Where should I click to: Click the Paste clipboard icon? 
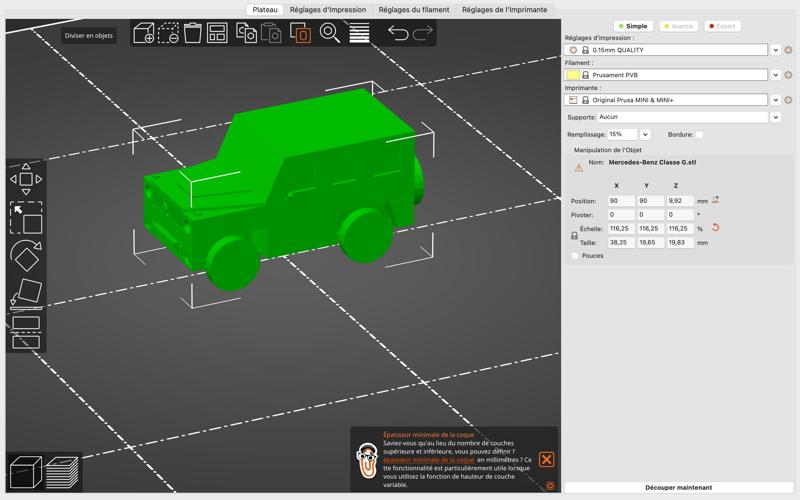[271, 33]
